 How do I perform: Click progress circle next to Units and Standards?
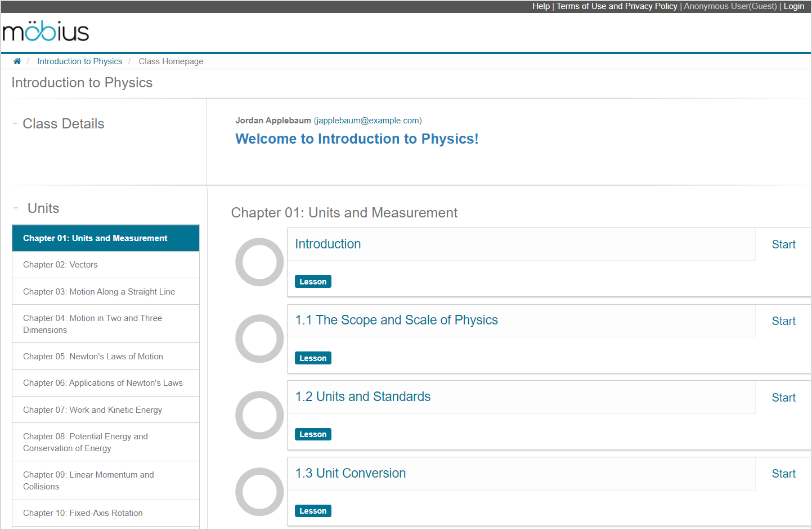[259, 415]
